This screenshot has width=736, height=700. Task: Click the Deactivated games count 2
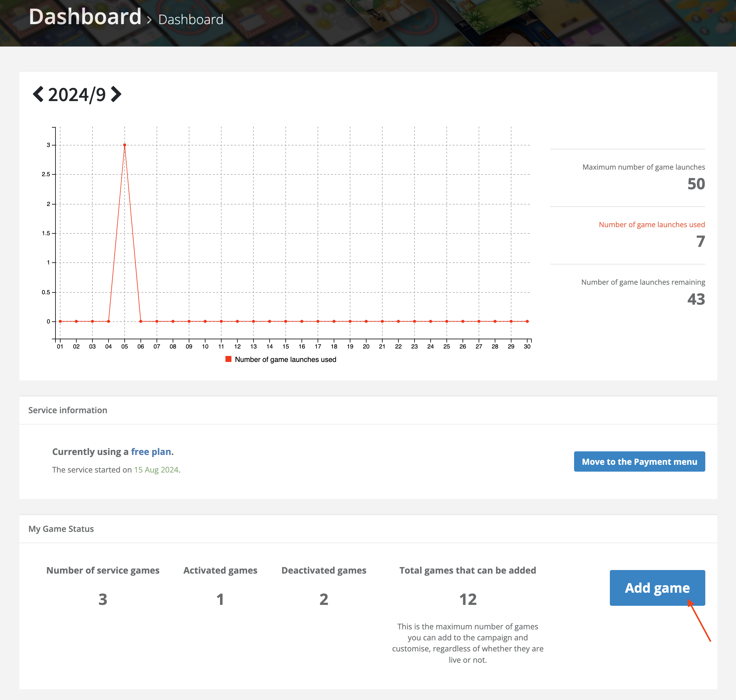click(324, 599)
